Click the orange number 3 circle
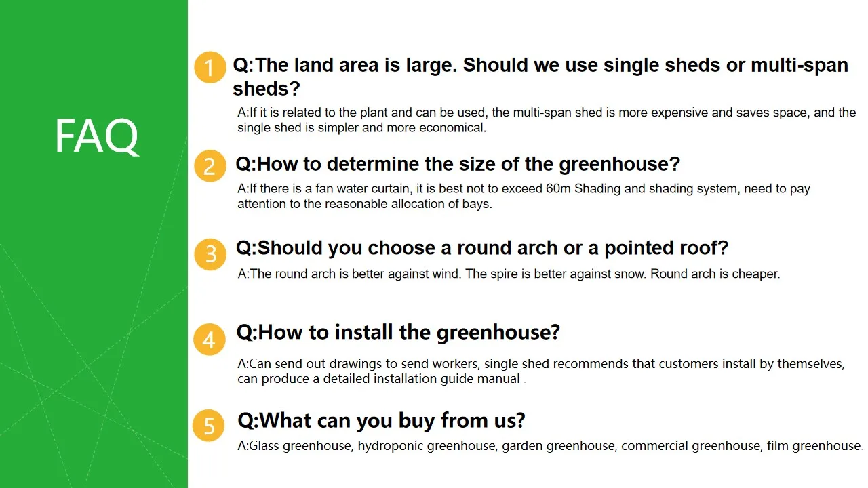The height and width of the screenshot is (488, 868). tap(210, 254)
